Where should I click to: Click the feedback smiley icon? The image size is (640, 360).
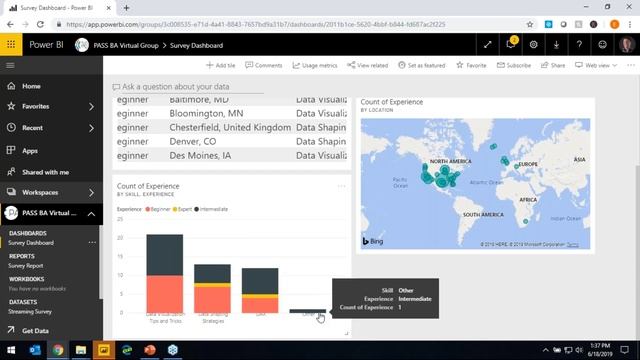[x=602, y=45]
